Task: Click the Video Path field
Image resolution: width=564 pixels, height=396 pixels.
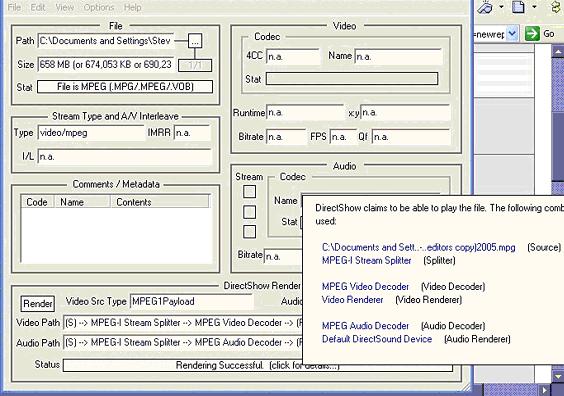Action: (x=183, y=323)
